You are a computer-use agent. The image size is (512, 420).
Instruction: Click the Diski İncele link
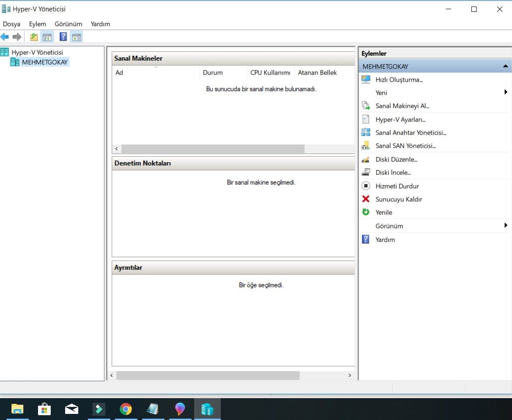point(393,173)
